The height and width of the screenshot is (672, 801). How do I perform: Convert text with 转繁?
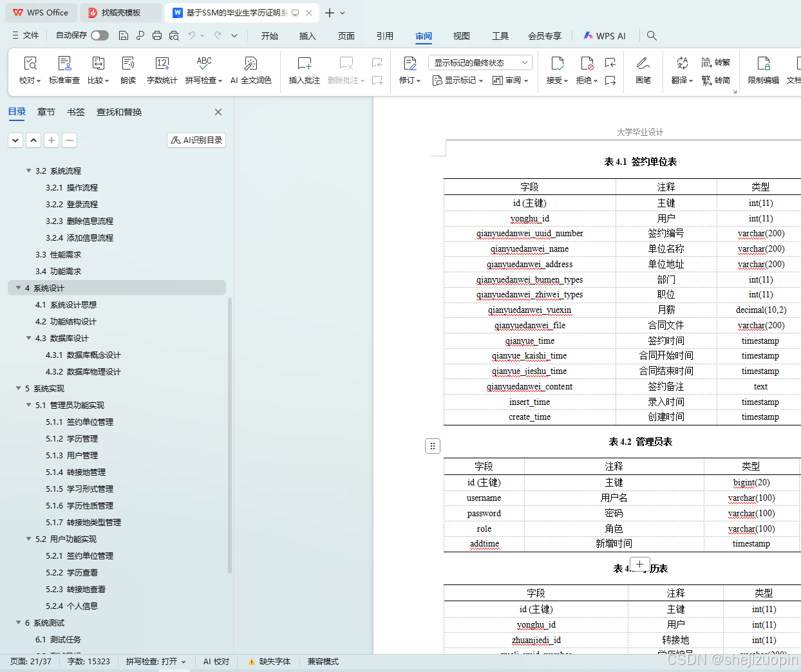pyautogui.click(x=716, y=62)
